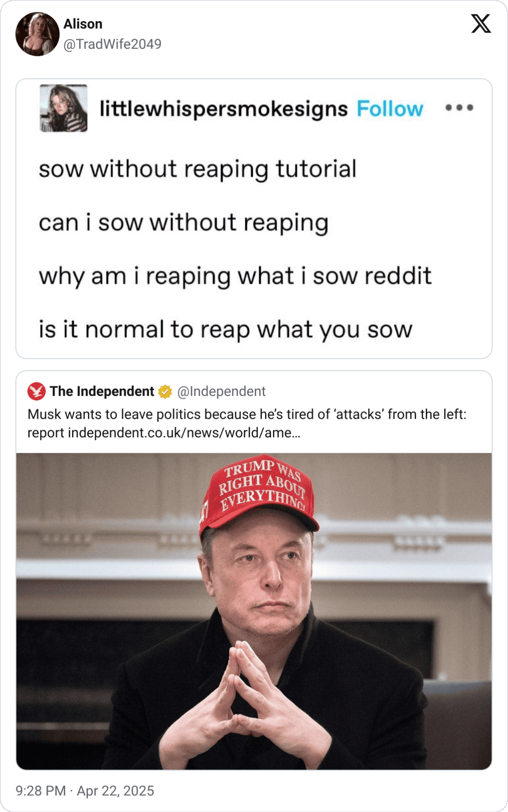Click the littlewhispersmokesigns avatar
Viewport: 508px width, 812px height.
pos(64,108)
